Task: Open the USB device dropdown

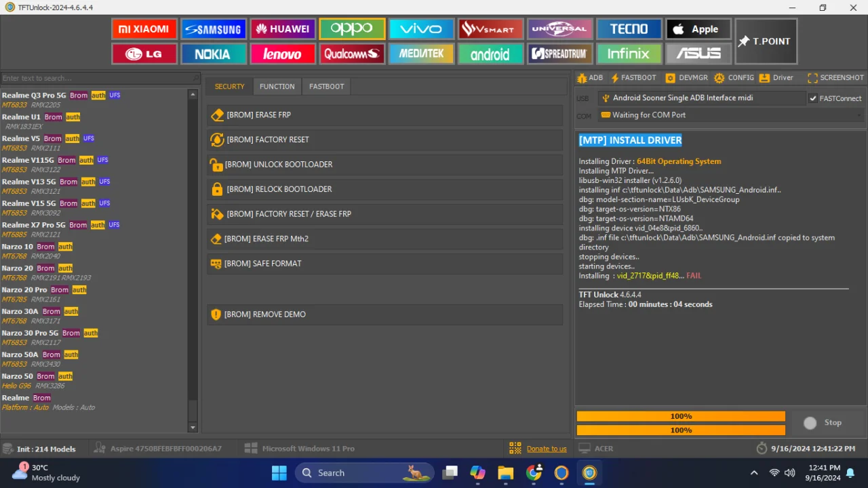Action: click(702, 98)
